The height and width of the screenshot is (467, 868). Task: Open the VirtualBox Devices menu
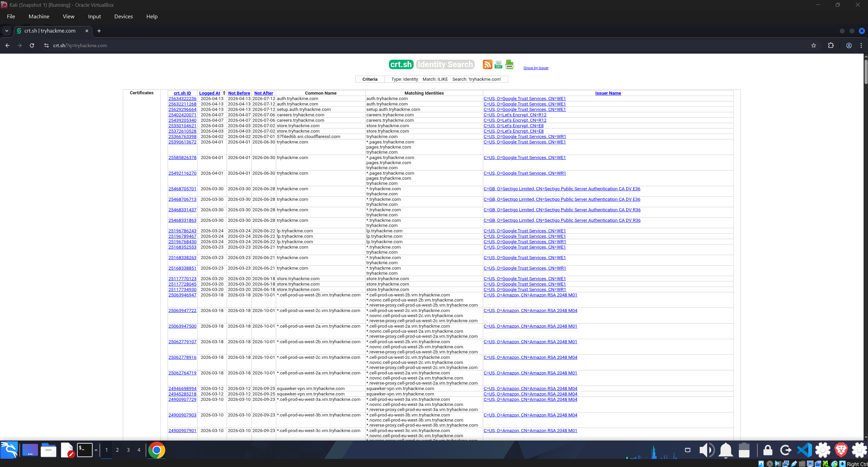124,16
